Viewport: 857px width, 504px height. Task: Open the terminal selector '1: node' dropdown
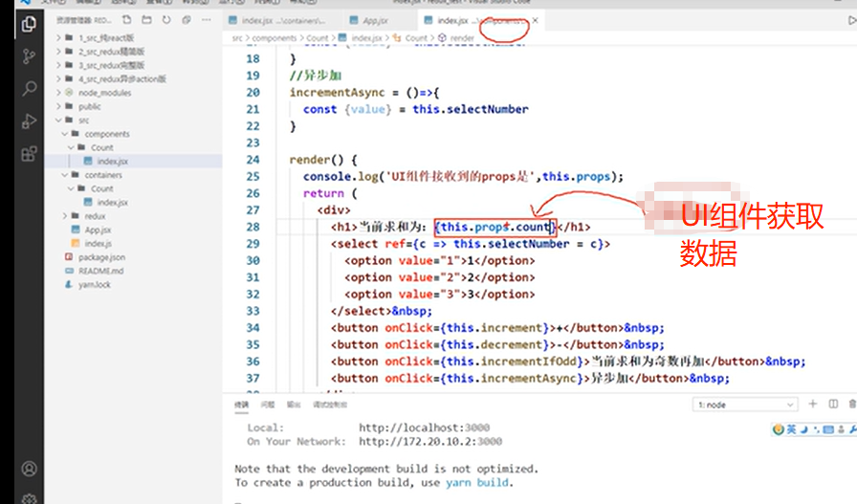point(745,405)
